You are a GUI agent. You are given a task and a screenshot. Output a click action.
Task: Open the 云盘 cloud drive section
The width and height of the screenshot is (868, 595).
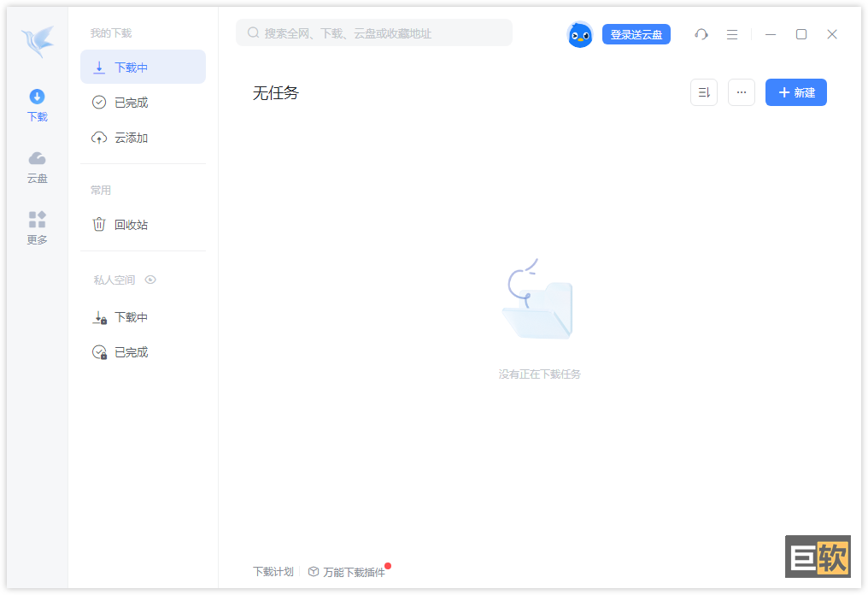(37, 167)
